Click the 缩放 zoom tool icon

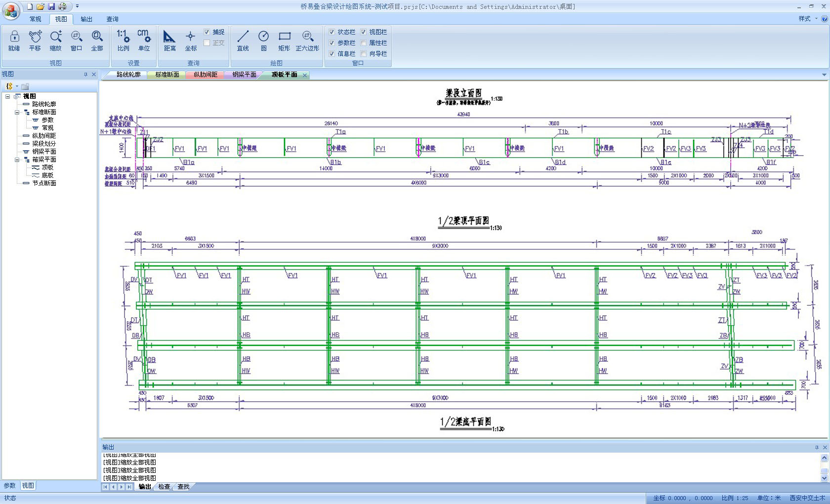coord(55,41)
